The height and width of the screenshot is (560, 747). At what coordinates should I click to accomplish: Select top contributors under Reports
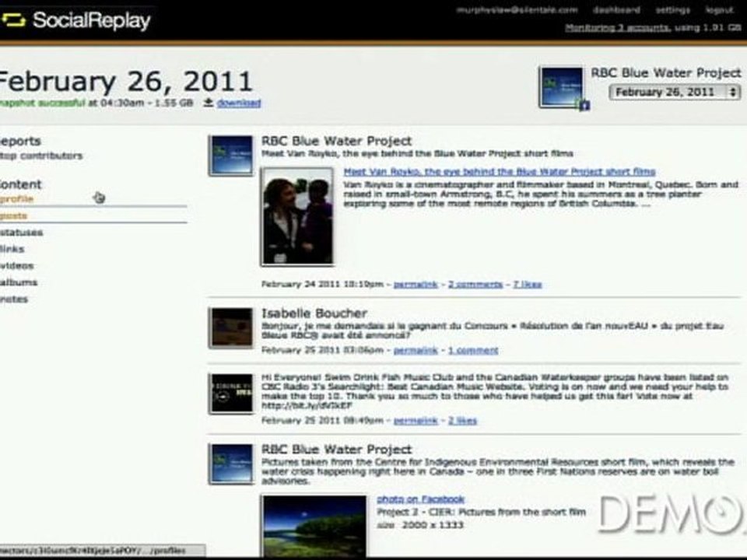click(x=41, y=156)
